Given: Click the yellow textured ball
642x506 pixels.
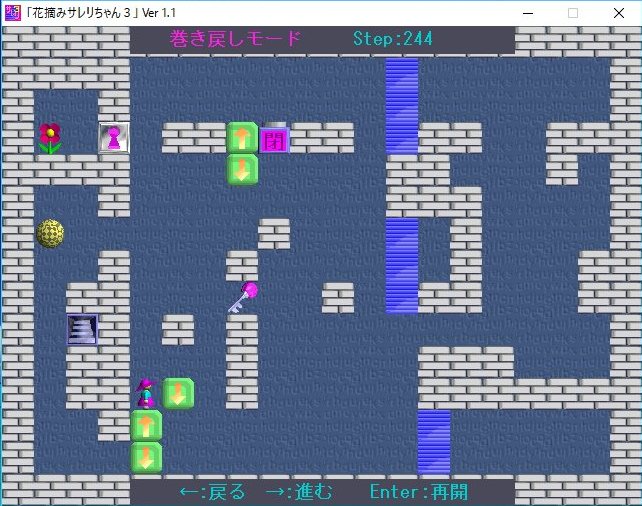Looking at the screenshot, I should [50, 233].
